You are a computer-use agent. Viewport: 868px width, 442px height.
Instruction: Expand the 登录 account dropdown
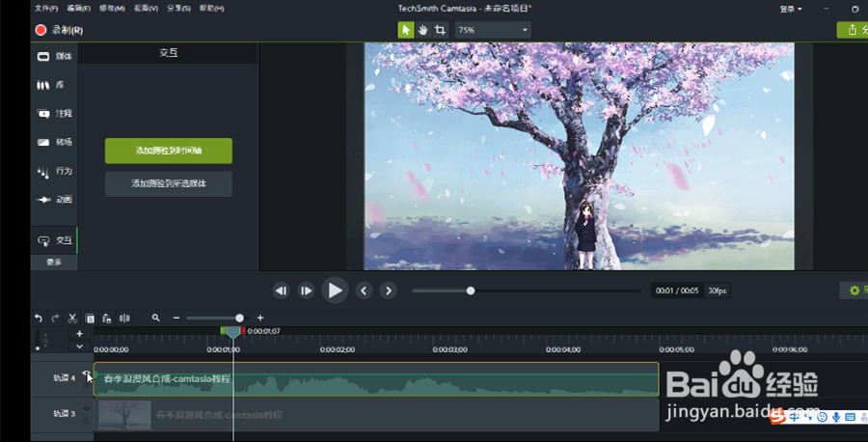(791, 9)
